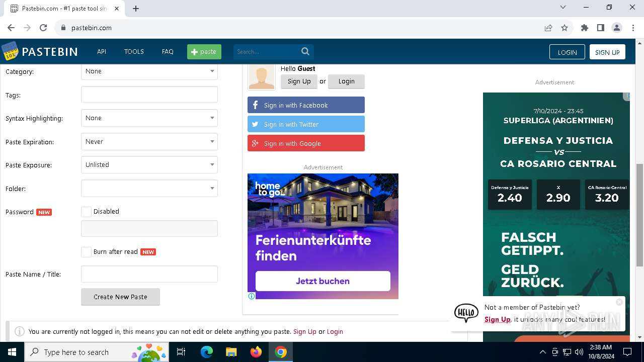Viewport: 644px width, 362px height.
Task: Click the SIGN UP header button
Action: coord(607,52)
